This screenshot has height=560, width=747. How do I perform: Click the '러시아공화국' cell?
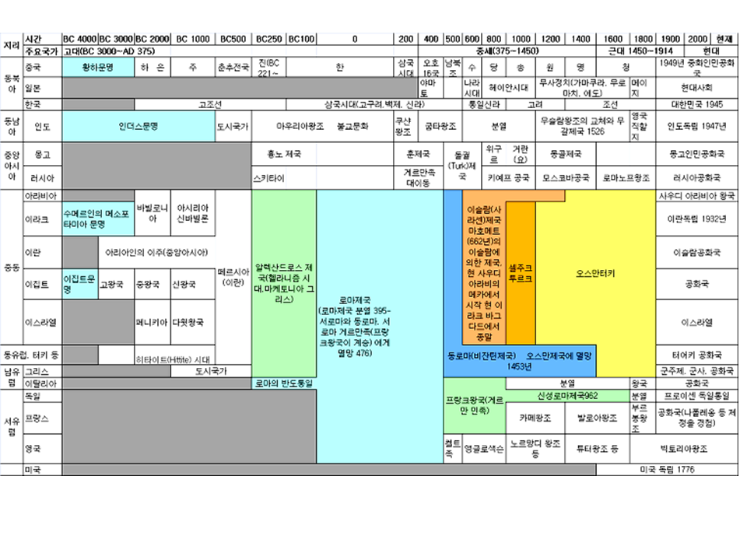[x=696, y=178]
